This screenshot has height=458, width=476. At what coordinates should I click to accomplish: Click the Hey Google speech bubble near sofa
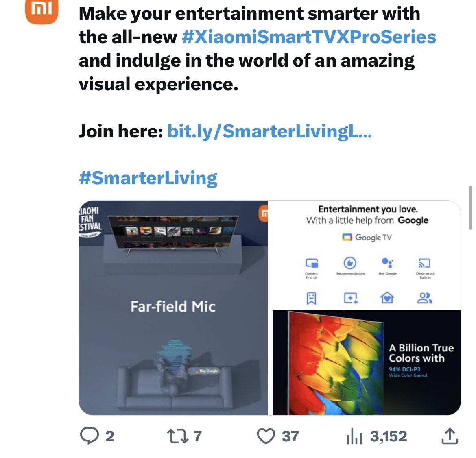coord(206,371)
